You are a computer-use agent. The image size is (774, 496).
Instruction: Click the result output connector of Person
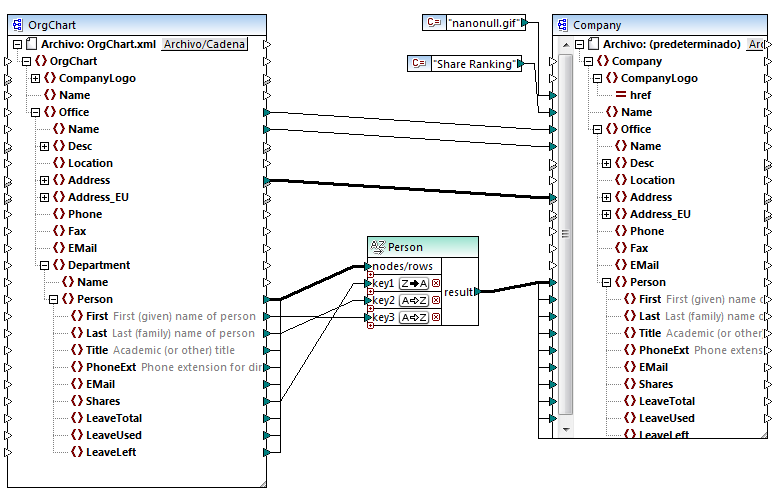coord(479,291)
